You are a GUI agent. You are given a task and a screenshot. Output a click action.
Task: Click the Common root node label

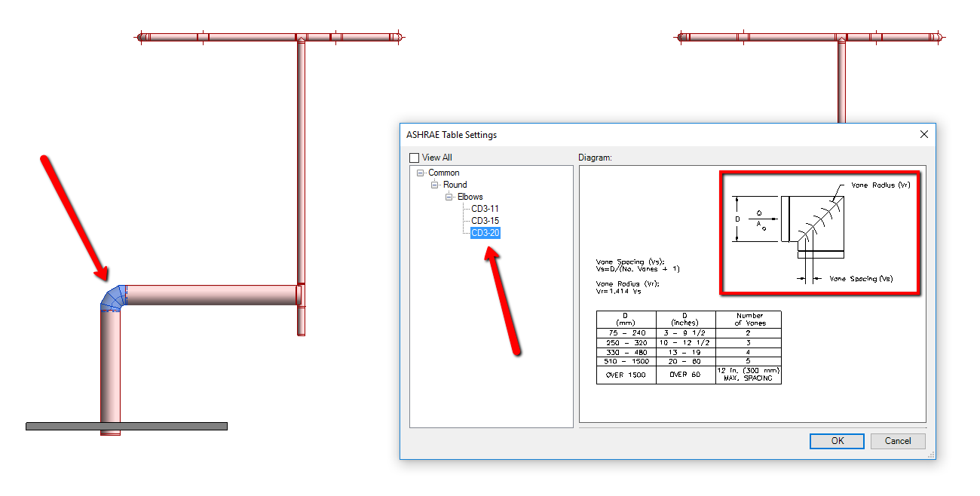coord(444,172)
